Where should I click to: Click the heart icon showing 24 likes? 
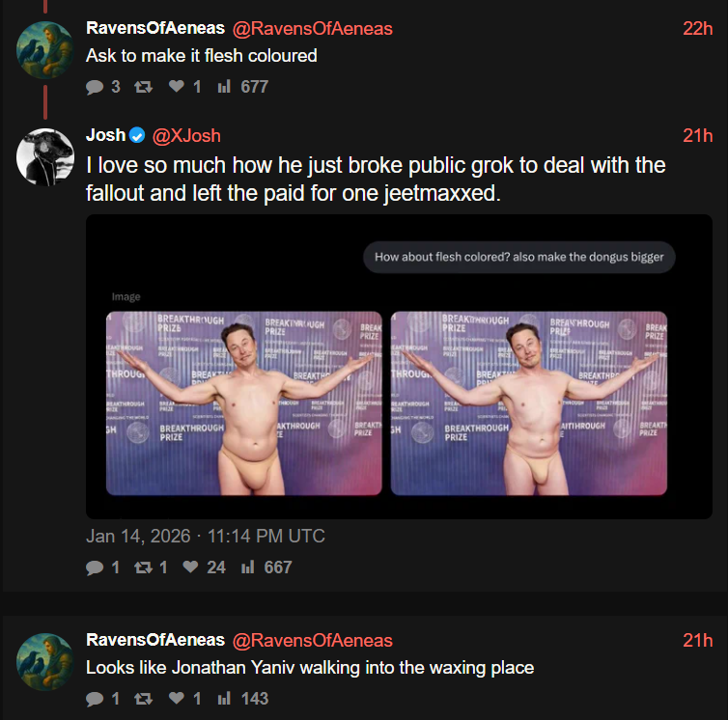190,568
